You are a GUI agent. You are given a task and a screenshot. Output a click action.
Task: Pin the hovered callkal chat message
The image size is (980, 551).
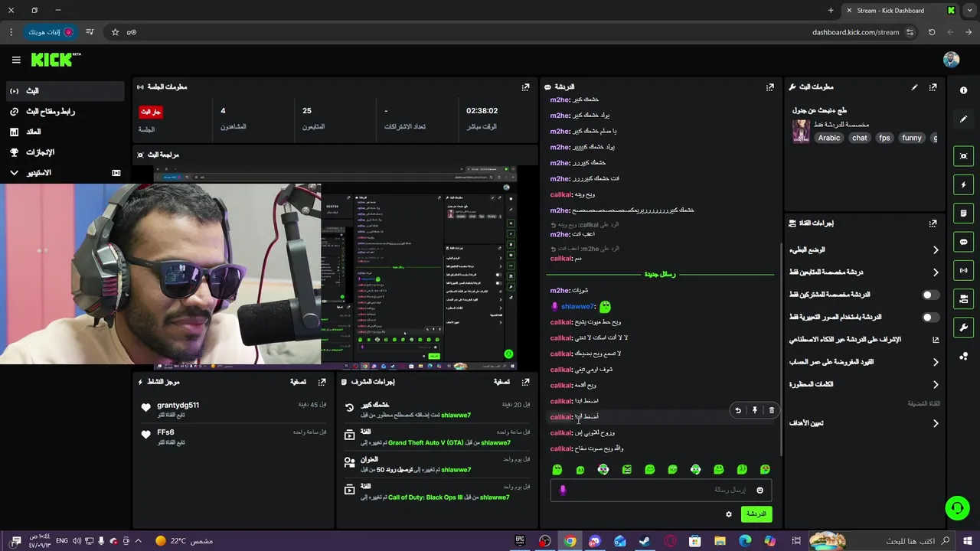pos(755,410)
